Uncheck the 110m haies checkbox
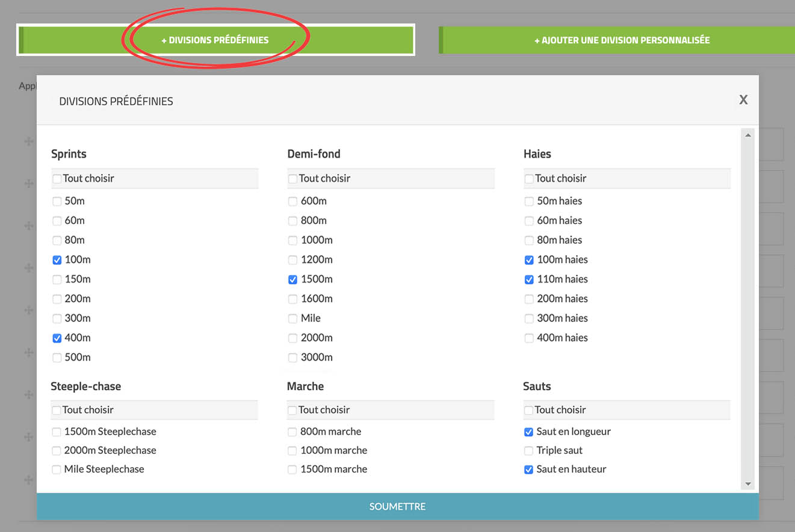The image size is (795, 532). (529, 279)
